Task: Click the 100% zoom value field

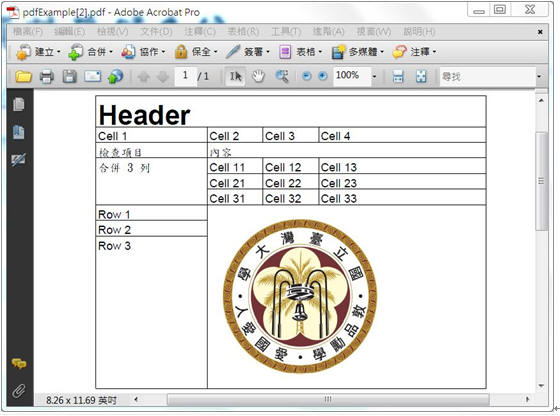Action: pyautogui.click(x=352, y=76)
